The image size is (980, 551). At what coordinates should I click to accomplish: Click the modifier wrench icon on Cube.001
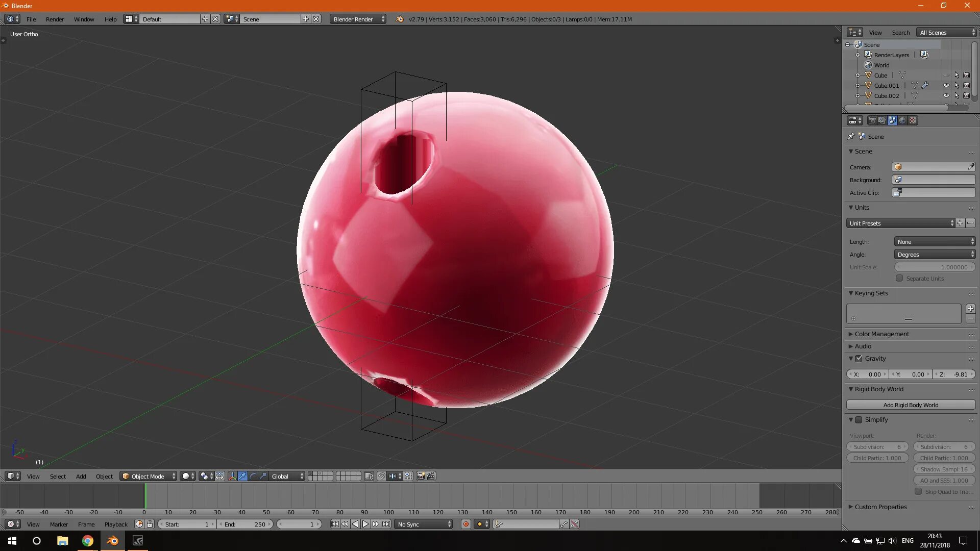tap(925, 85)
